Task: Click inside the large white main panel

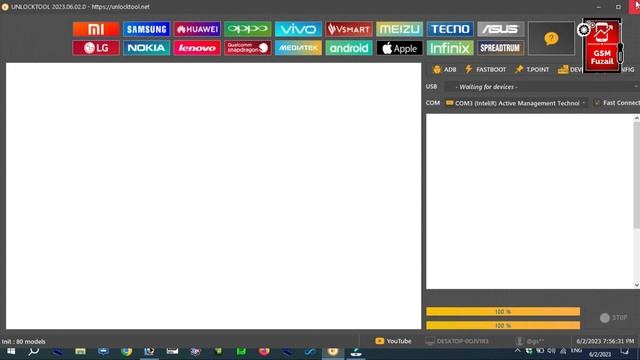Action: coord(213,196)
